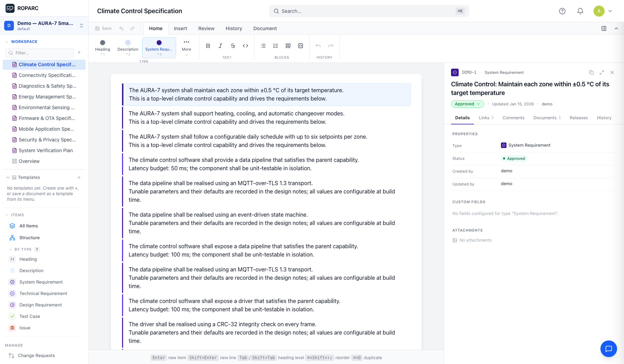Insert a bulleted list block

point(263,46)
